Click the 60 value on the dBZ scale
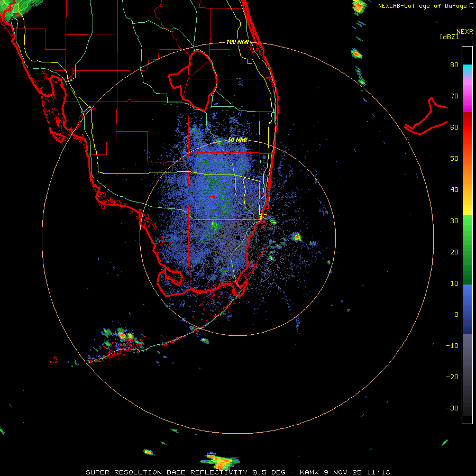This screenshot has height=476, width=476. 454,127
